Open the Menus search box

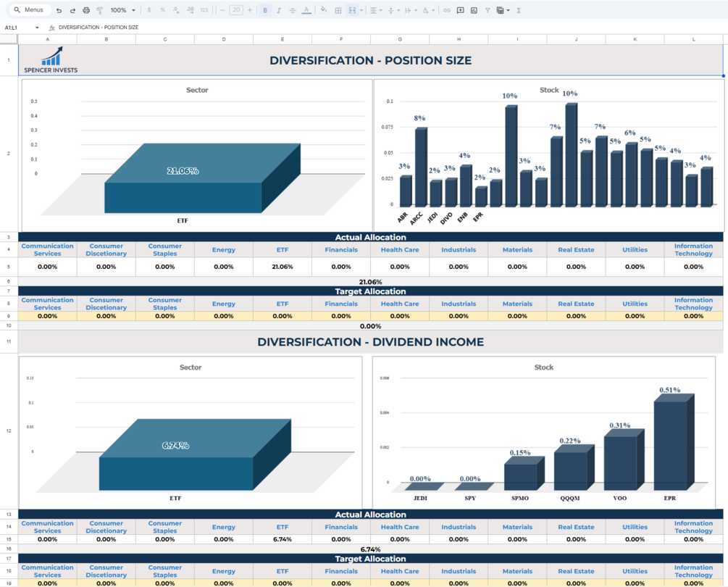click(29, 9)
